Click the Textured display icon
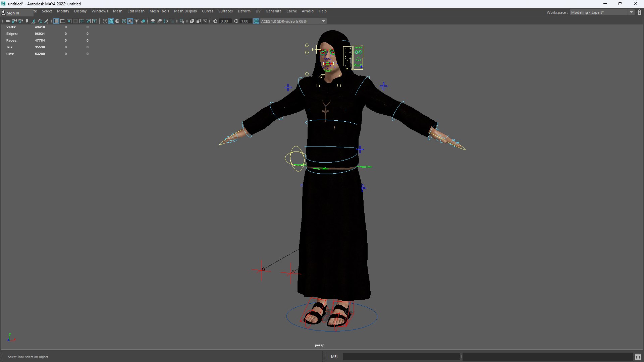 [130, 21]
